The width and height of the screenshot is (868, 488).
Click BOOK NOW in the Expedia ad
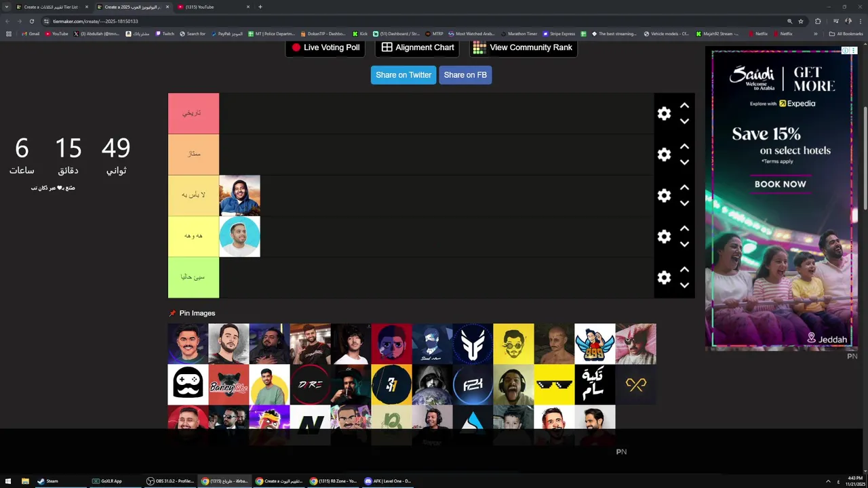point(781,184)
